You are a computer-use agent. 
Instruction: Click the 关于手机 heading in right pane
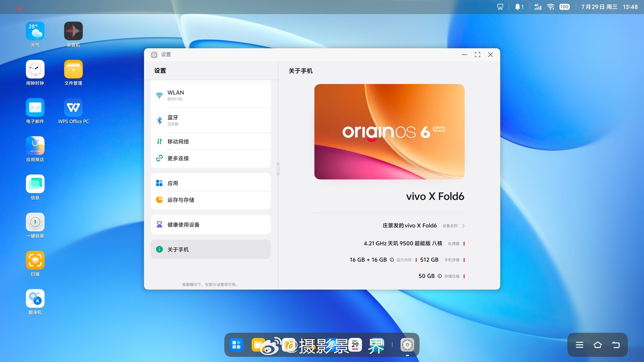click(301, 71)
